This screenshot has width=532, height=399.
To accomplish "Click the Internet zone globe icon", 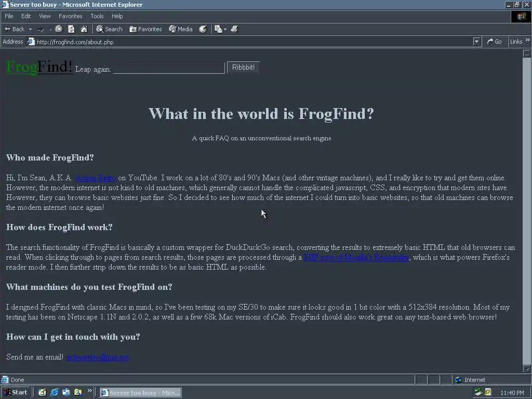I will click(458, 380).
